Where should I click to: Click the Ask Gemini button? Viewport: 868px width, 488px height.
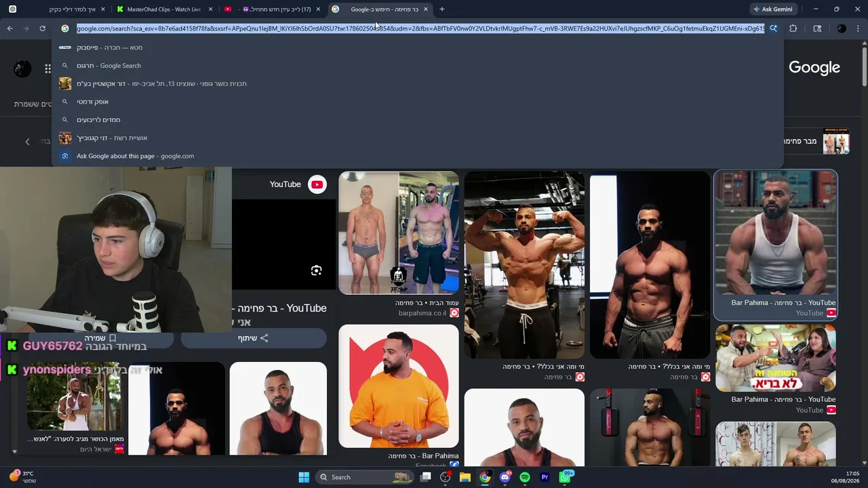coord(772,9)
